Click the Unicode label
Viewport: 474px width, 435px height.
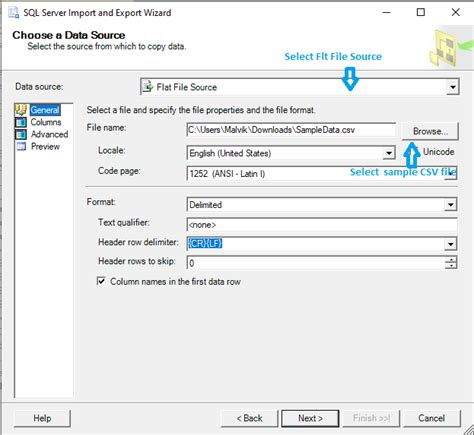coord(438,152)
